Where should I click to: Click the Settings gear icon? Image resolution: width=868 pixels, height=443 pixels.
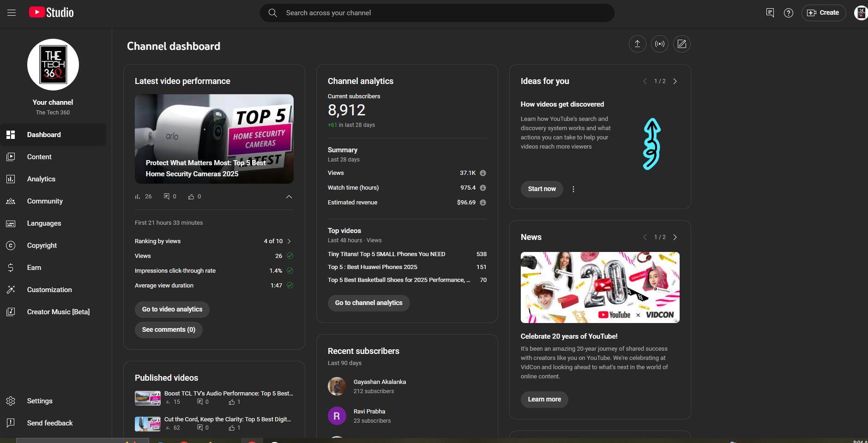11,401
